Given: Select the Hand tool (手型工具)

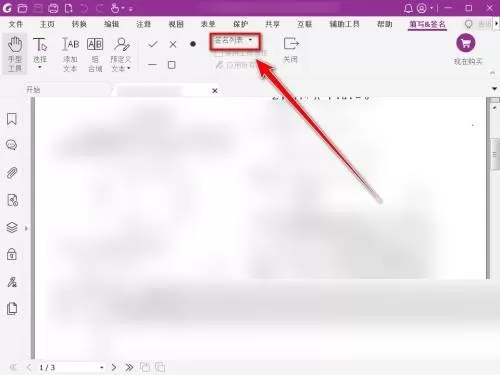Looking at the screenshot, I should coord(15,54).
